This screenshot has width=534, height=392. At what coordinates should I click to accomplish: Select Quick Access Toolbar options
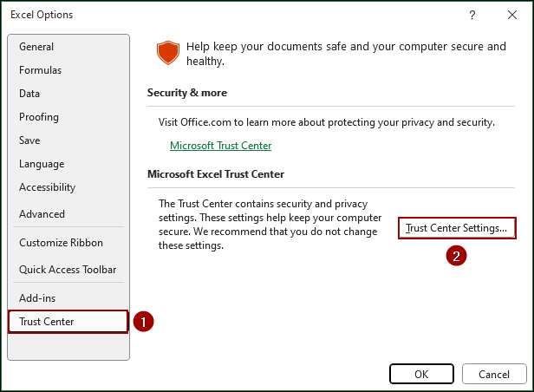pos(68,270)
